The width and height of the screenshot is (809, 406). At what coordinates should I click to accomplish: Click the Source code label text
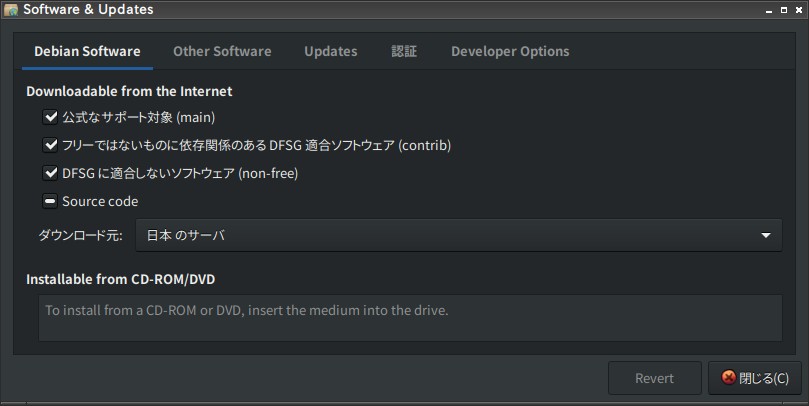[100, 201]
